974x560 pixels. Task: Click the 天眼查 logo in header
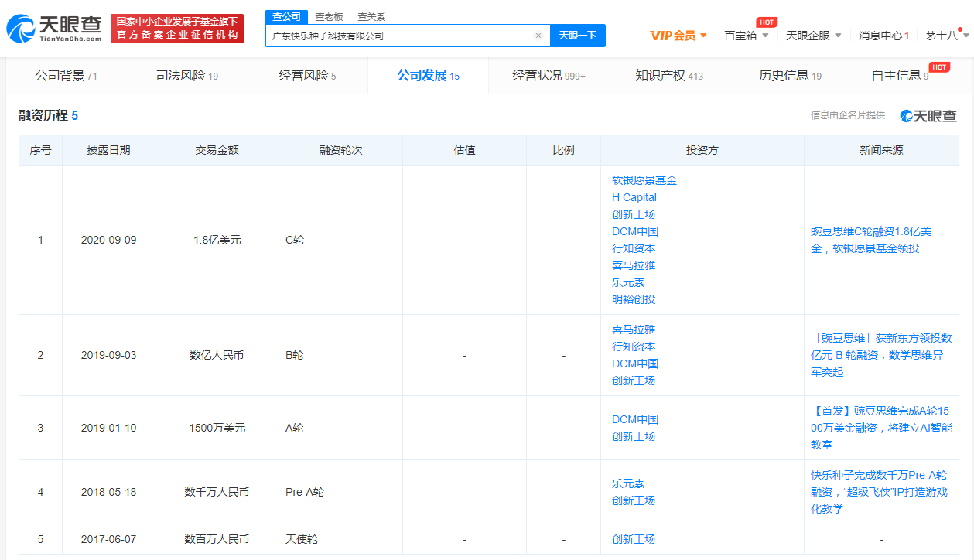(53, 29)
